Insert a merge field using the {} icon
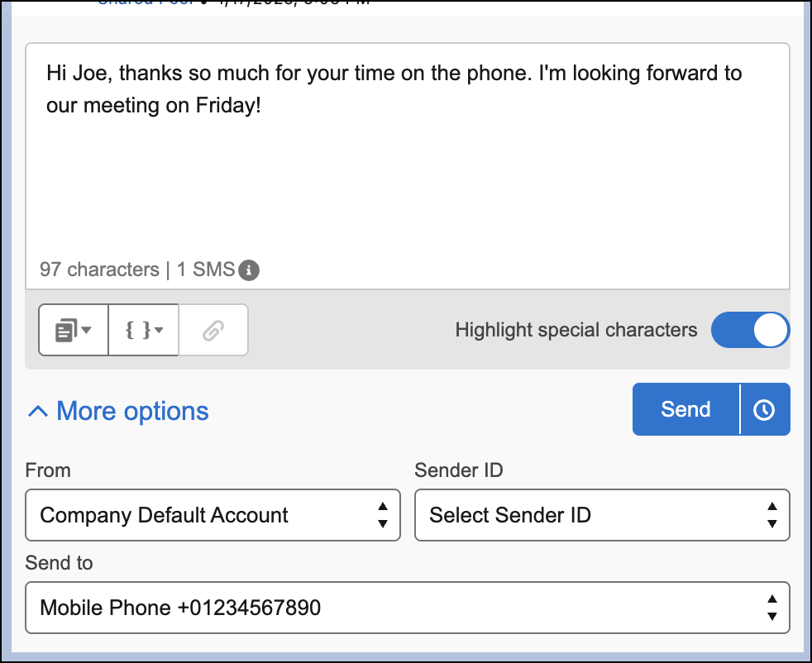The image size is (812, 663). (139, 330)
